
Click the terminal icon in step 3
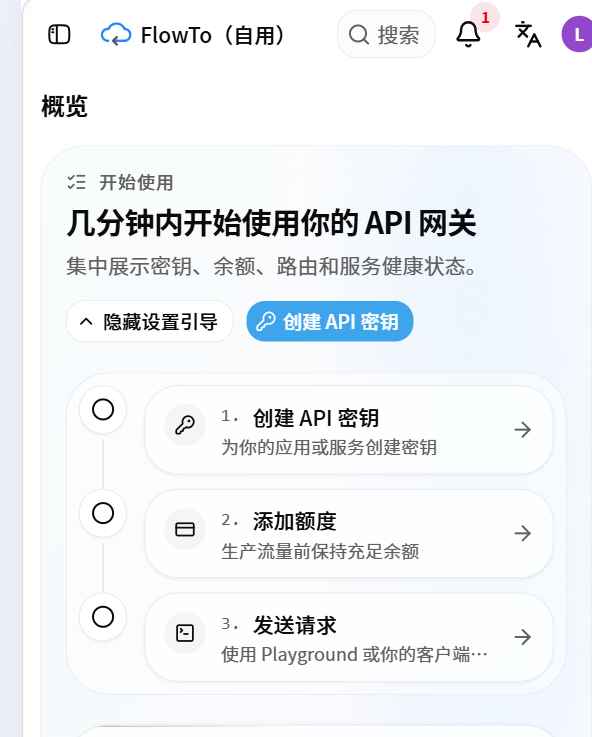pos(185,633)
